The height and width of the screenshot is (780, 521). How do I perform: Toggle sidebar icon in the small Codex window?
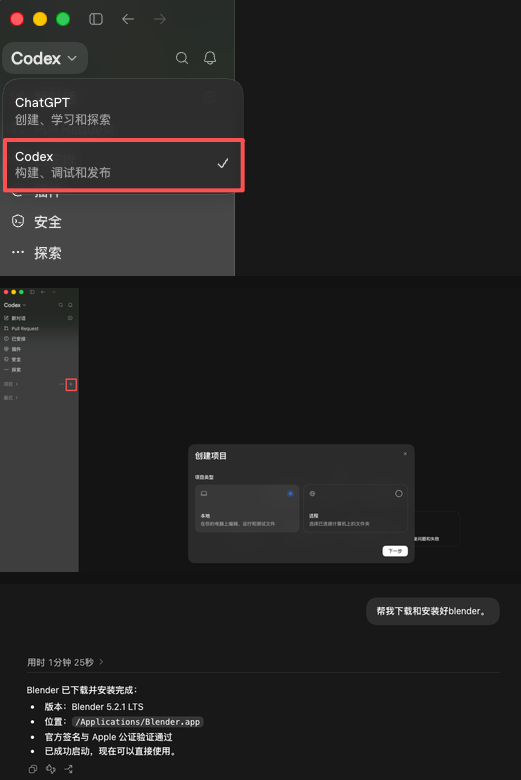(32, 292)
